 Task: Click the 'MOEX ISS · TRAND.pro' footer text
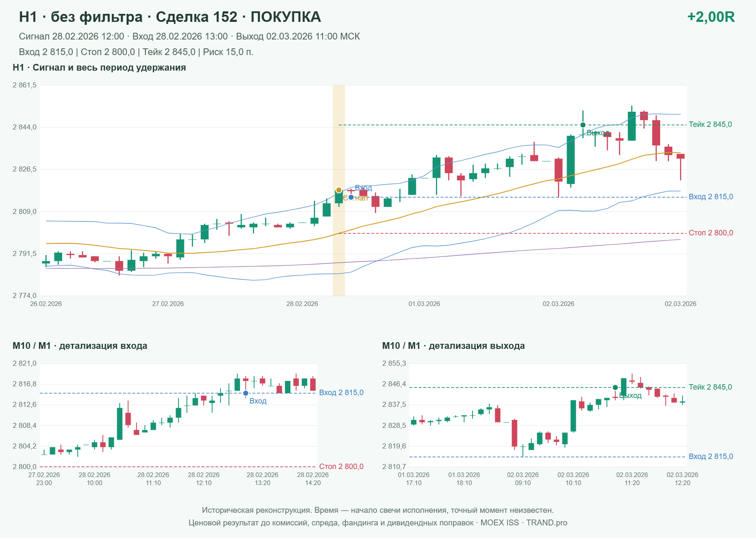point(524,523)
